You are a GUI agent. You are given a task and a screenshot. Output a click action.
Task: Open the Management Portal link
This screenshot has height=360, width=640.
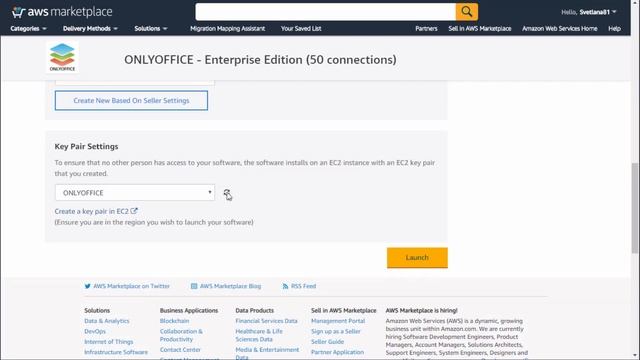[338, 321]
